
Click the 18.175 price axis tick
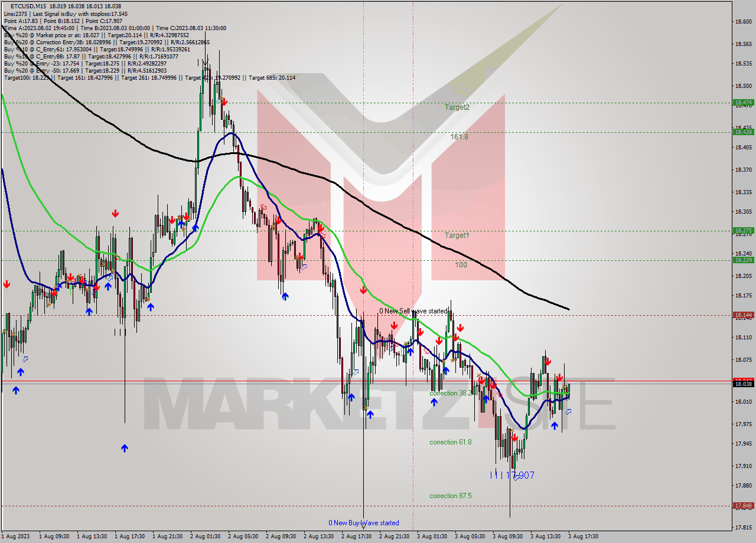(743, 296)
